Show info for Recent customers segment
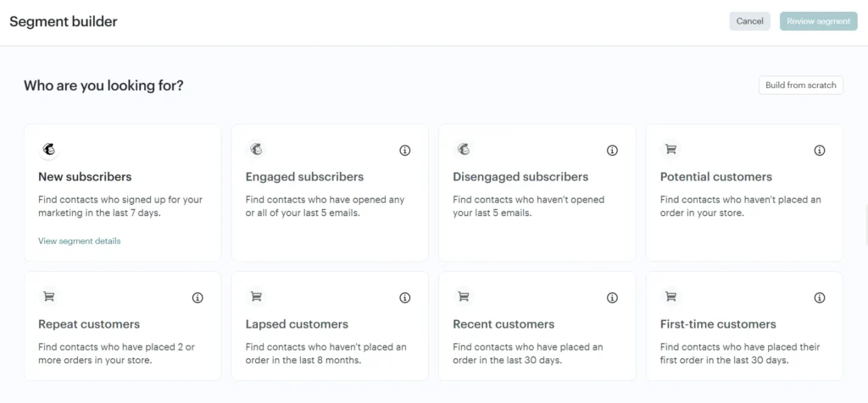868x403 pixels. 612,298
